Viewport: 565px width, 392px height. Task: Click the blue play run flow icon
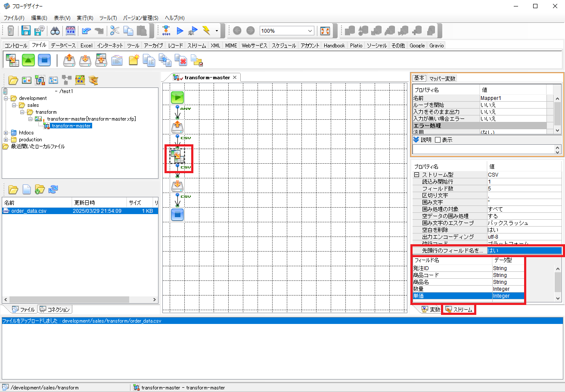[x=180, y=31]
